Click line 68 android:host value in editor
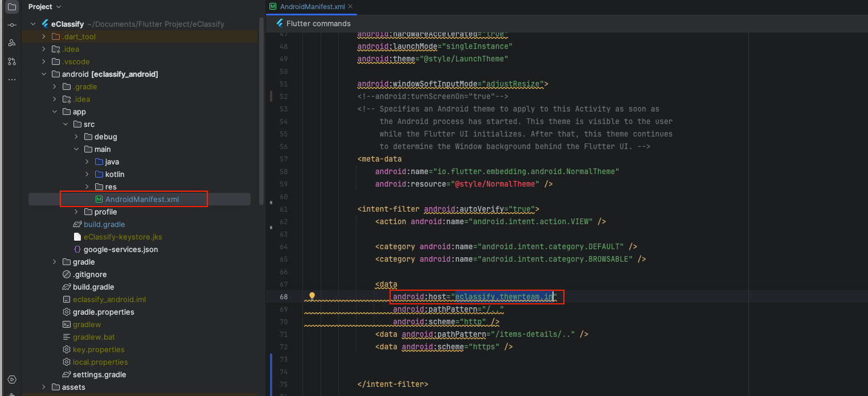 [x=503, y=297]
